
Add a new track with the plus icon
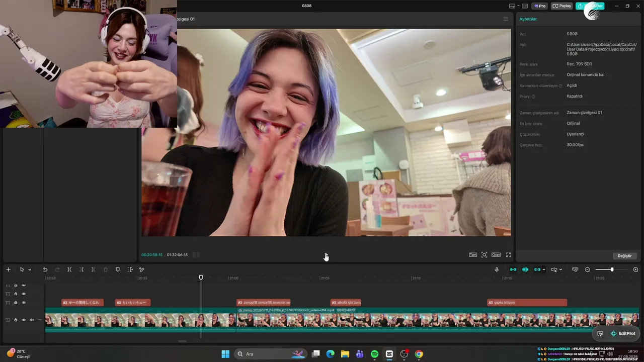tap(8, 269)
